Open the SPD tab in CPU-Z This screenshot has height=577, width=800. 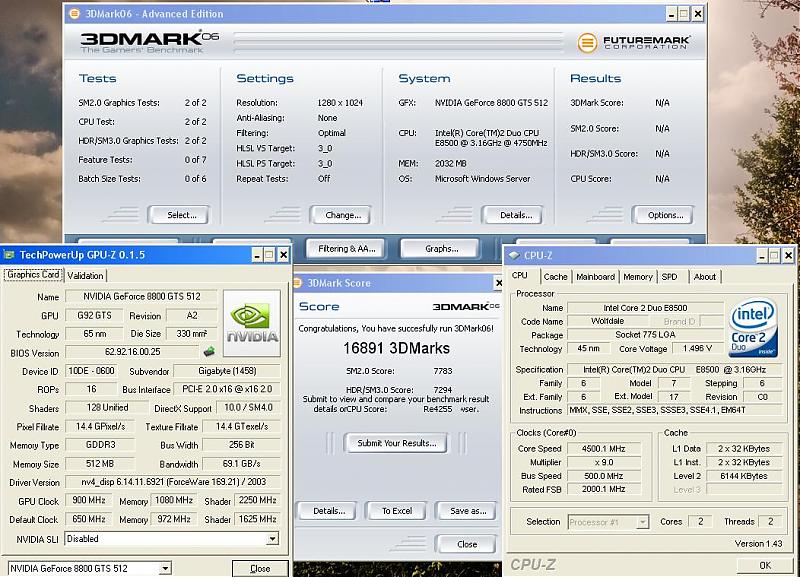[x=669, y=277]
